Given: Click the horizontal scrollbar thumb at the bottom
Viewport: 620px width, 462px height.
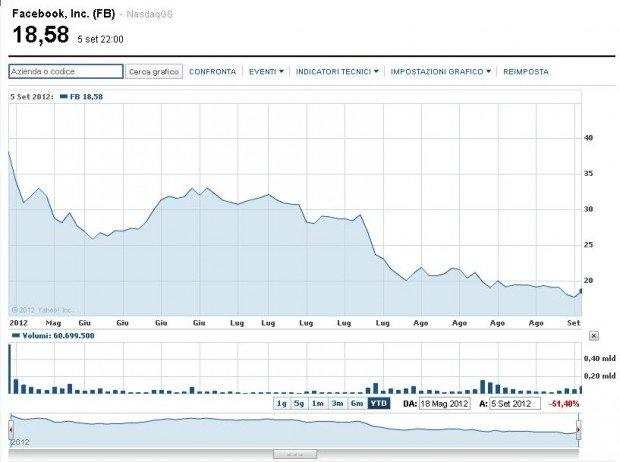Looking at the screenshot, I should coord(295,454).
